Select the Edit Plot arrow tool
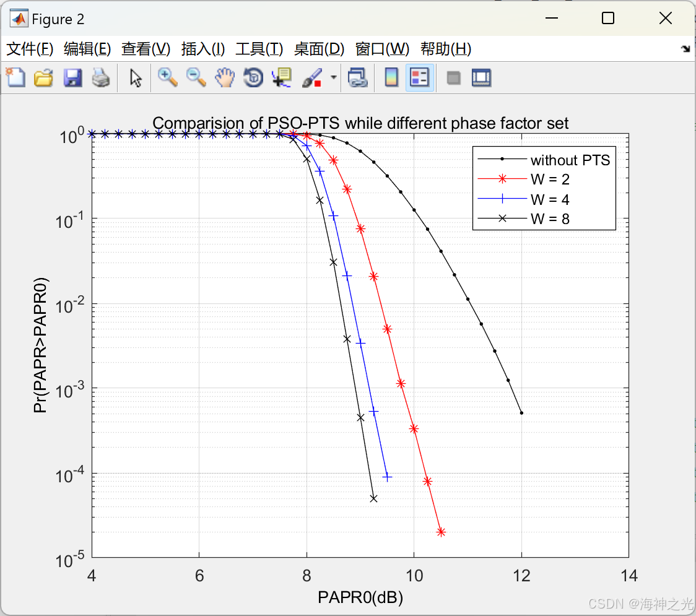Image resolution: width=696 pixels, height=616 pixels. click(x=136, y=77)
